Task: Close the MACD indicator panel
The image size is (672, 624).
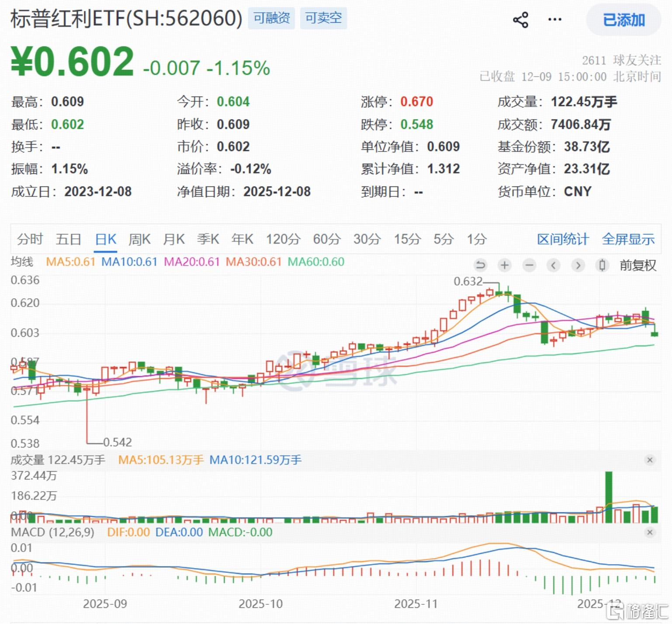Action: [650, 532]
